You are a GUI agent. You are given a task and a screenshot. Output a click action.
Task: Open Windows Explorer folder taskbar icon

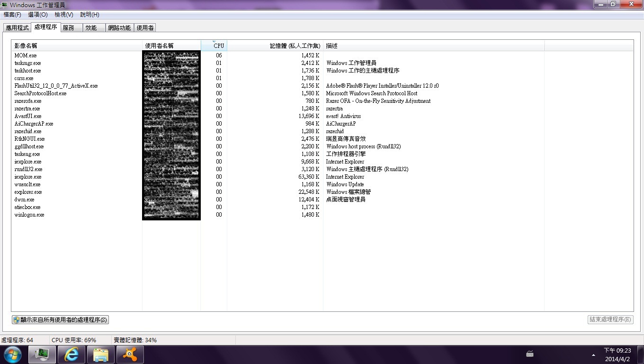[101, 355]
